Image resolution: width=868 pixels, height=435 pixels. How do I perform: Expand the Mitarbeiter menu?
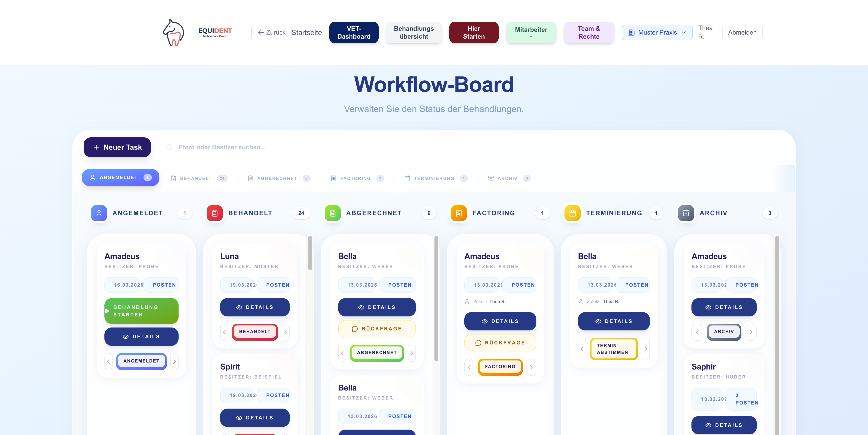point(531,33)
